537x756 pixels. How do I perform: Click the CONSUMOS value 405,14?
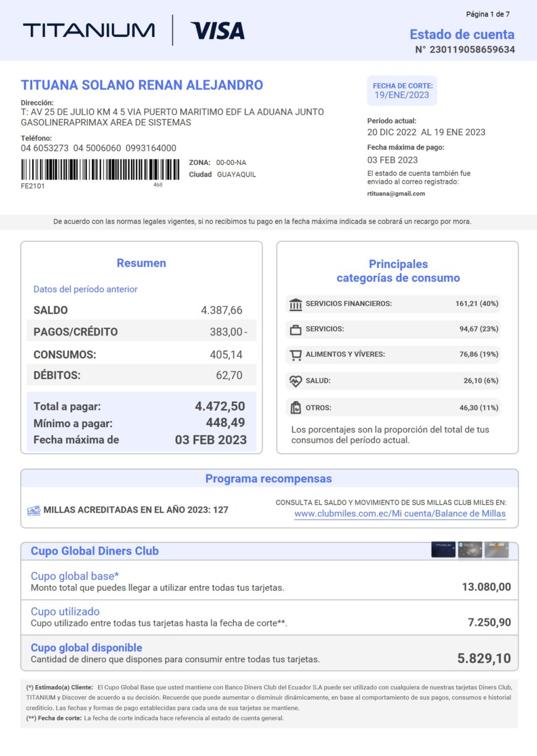(226, 355)
